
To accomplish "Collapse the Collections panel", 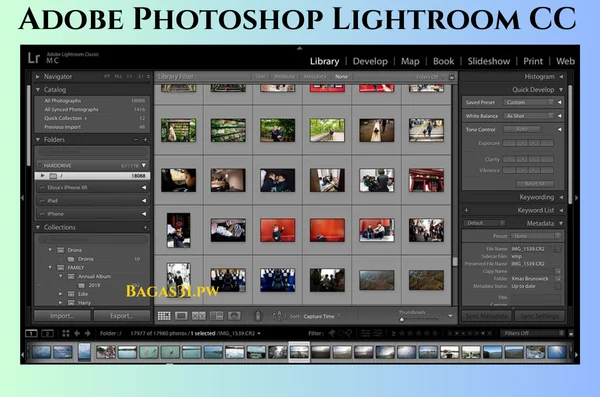I will pos(38,227).
